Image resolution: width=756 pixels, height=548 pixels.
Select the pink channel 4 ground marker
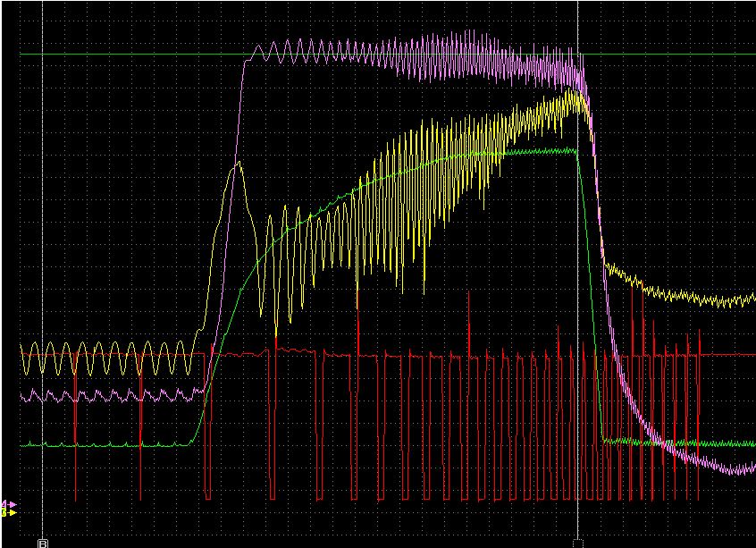[x=10, y=504]
